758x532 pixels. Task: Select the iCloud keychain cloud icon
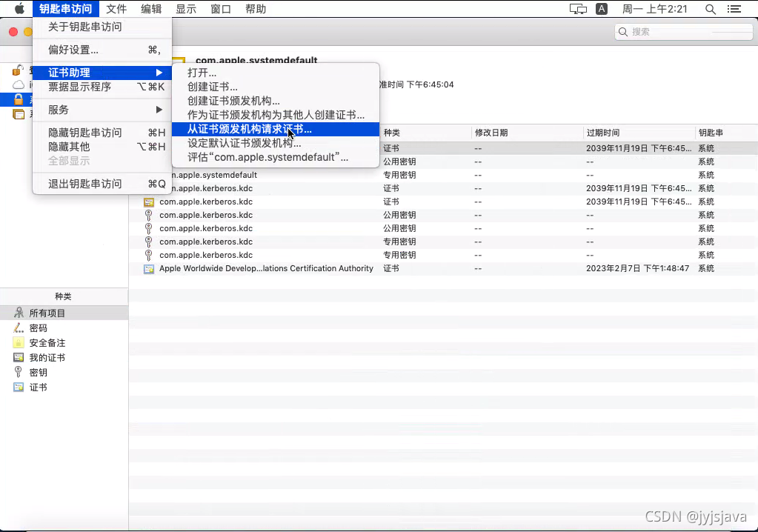[x=19, y=85]
